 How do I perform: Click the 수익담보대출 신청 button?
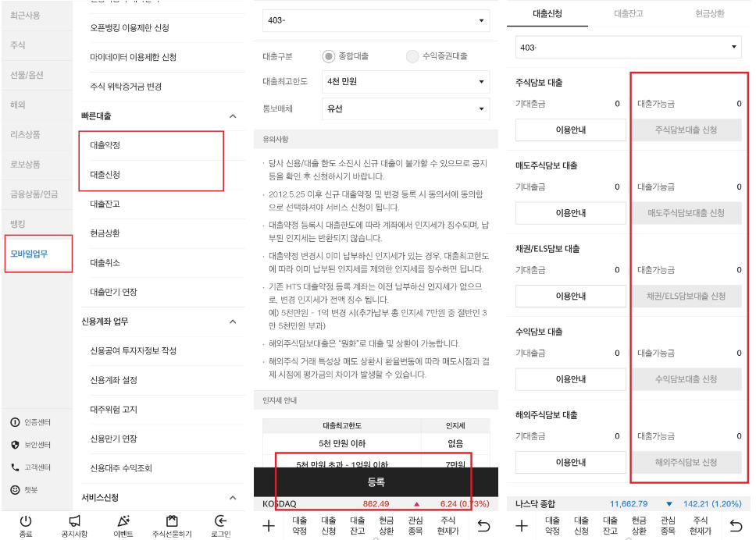click(686, 379)
